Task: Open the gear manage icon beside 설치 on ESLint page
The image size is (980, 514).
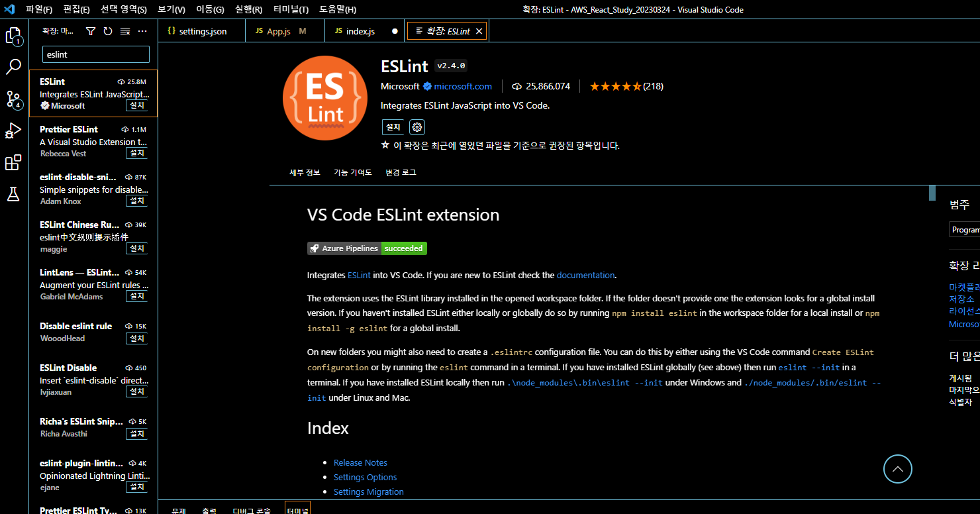Action: 416,127
